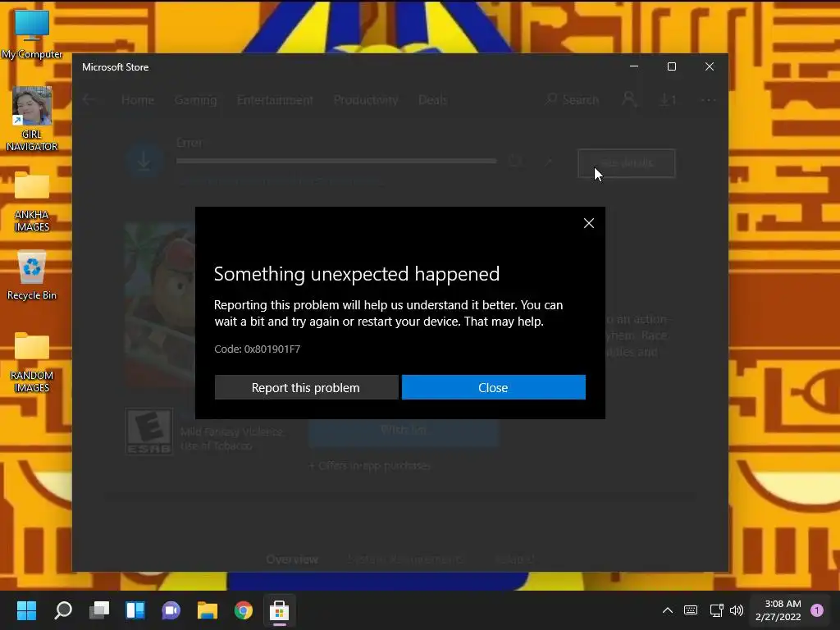
Task: Open the See more ellipsis menu
Action: pos(708,100)
